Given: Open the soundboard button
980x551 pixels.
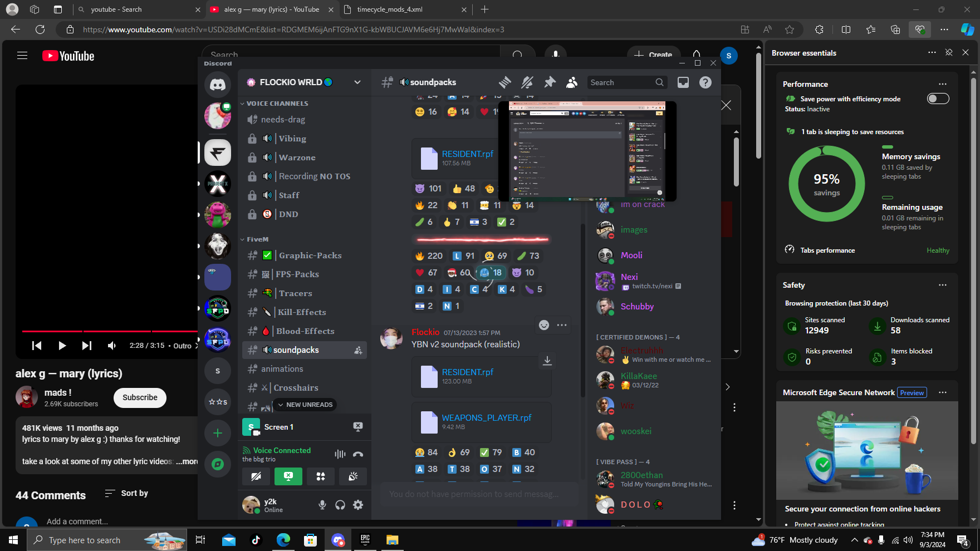Looking at the screenshot, I should pyautogui.click(x=353, y=476).
